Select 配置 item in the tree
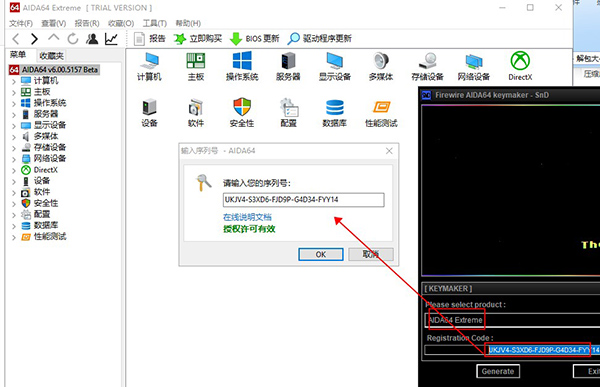Viewport: 600px width, 387px height. (x=36, y=214)
